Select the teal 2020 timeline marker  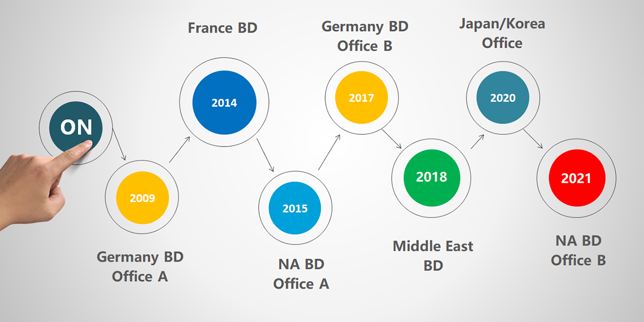pos(503,98)
